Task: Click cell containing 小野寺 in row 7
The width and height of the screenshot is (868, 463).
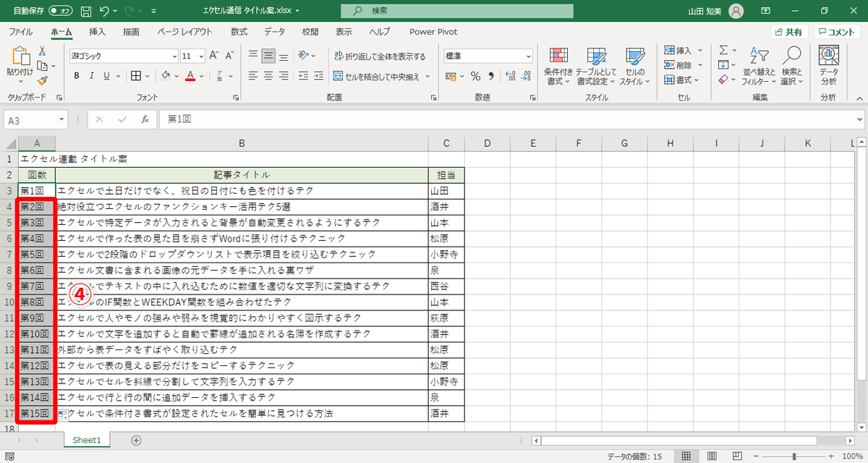Action: (446, 254)
